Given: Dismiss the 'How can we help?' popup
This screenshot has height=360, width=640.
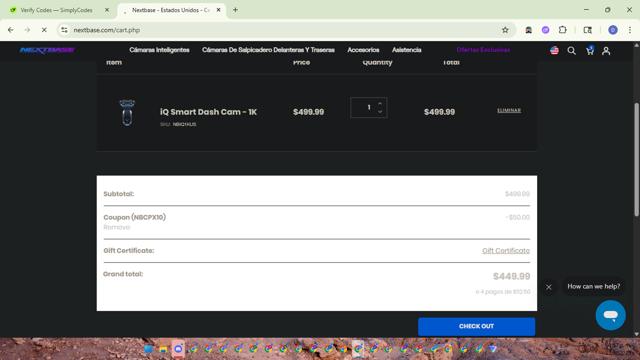Looking at the screenshot, I should [x=549, y=287].
